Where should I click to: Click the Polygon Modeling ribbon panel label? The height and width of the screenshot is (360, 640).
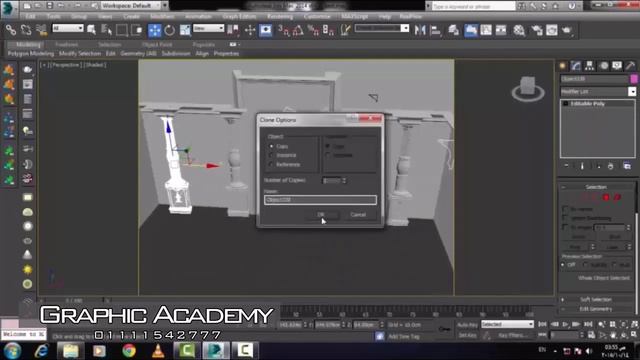click(31, 53)
